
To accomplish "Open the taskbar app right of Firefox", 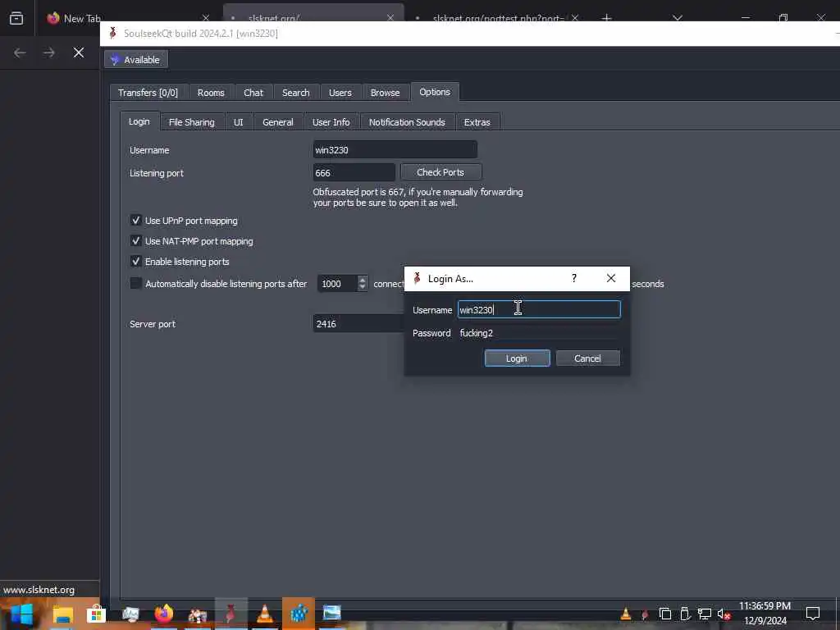I will point(197,614).
